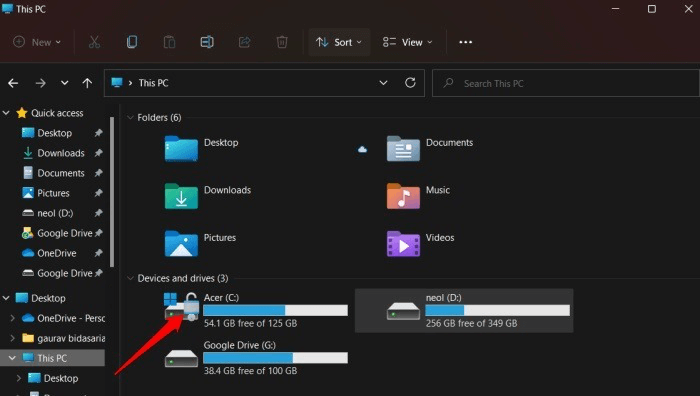This screenshot has height=396, width=700.
Task: Click the This PC icon in address bar
Action: click(x=117, y=83)
